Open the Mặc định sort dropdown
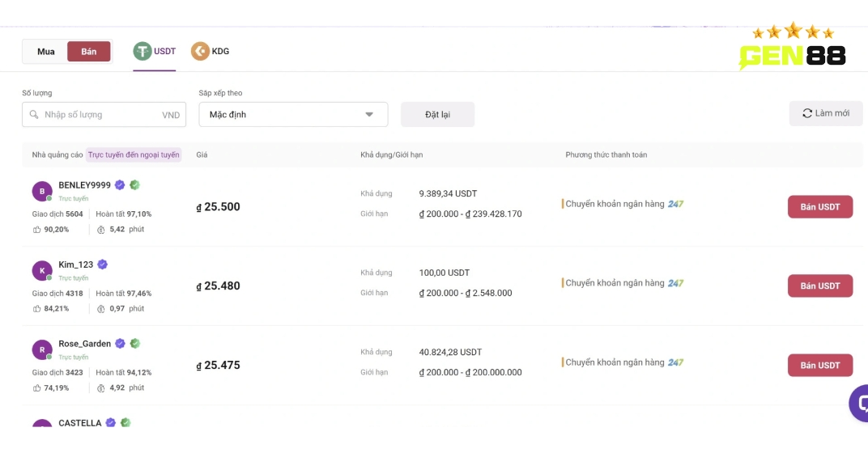The image size is (868, 453). 293,115
